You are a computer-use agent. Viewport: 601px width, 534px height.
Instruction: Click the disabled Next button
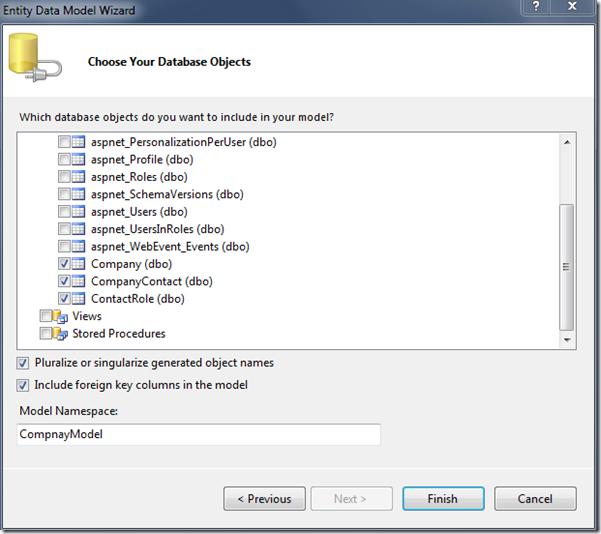(x=351, y=499)
